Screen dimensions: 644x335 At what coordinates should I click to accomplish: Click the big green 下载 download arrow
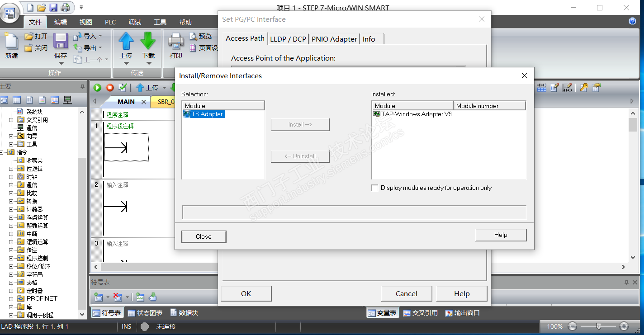[148, 41]
